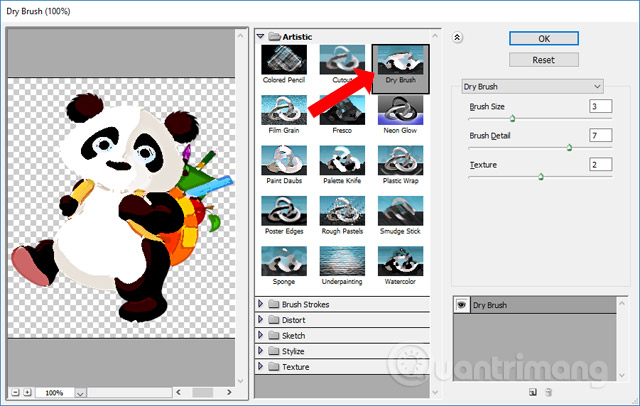Click the preview horizontal scroll right arrow
This screenshot has height=406, width=640.
click(x=229, y=392)
